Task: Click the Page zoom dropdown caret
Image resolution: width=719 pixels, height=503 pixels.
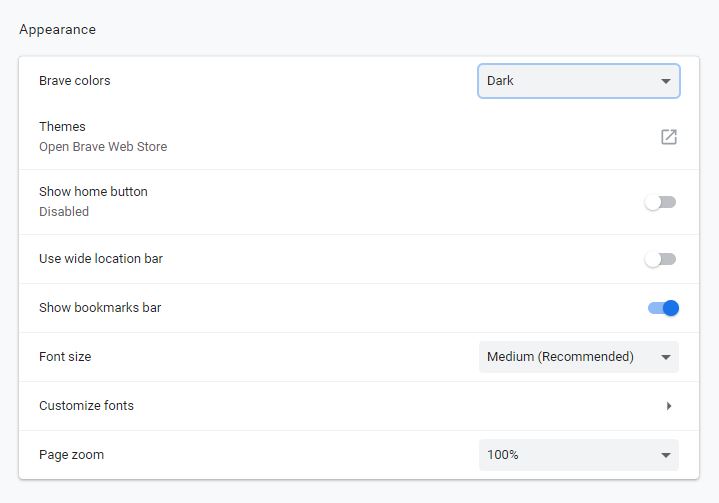Action: coord(666,455)
